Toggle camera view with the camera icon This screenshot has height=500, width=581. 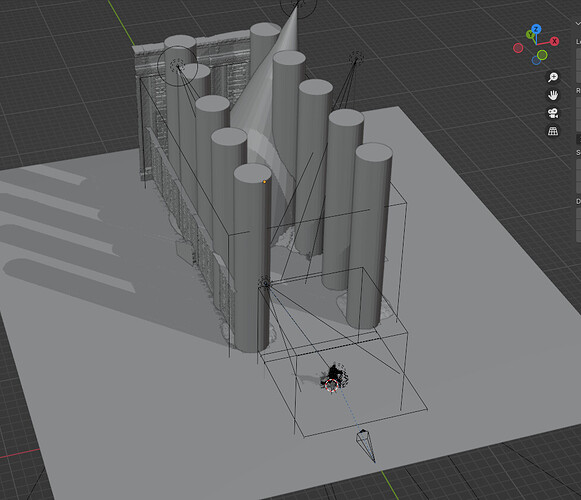tap(553, 113)
